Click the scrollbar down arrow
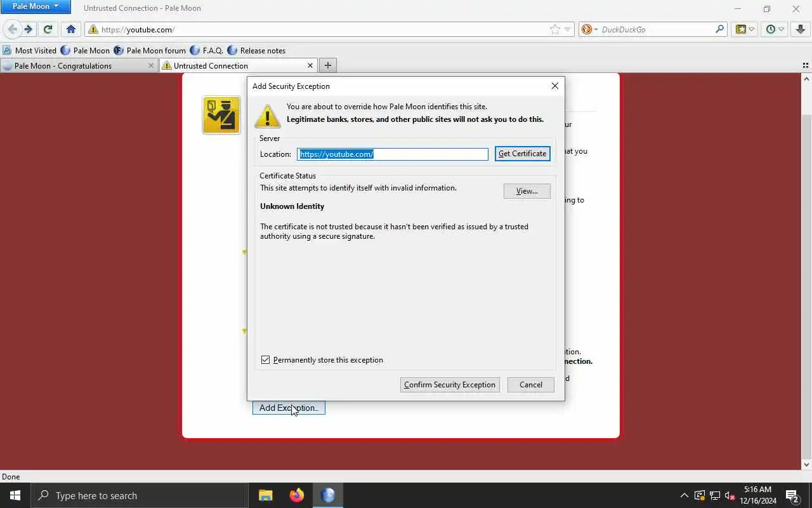The image size is (812, 508). coord(806,465)
